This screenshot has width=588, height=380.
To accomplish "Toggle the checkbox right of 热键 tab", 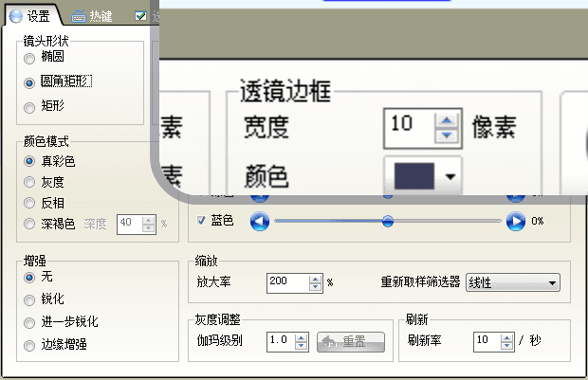I will [140, 16].
